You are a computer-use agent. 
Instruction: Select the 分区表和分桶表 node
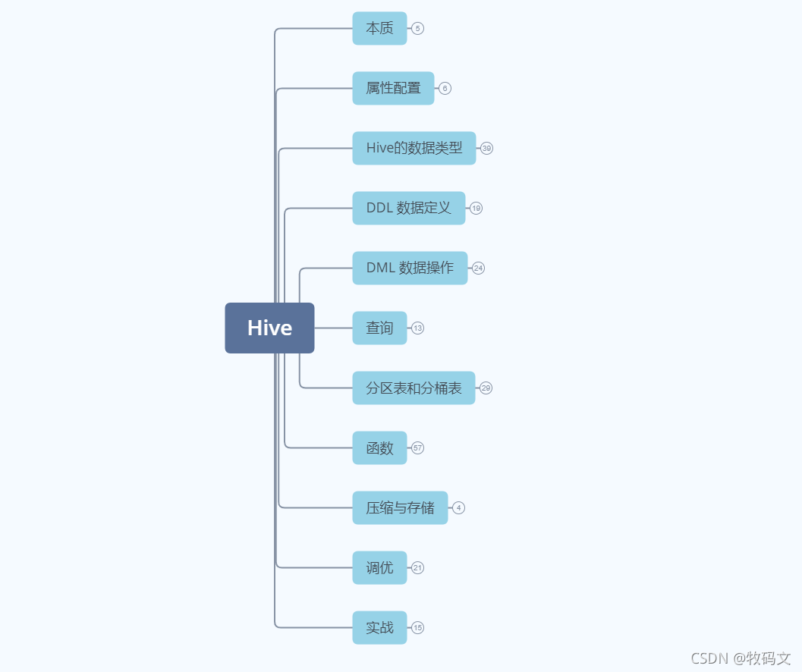pos(414,388)
